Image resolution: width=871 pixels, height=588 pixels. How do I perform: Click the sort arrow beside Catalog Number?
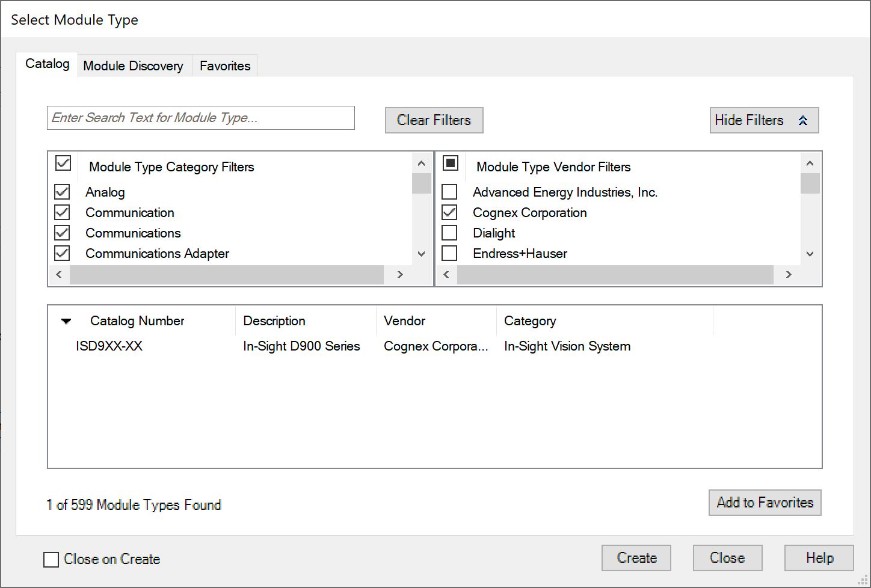click(66, 321)
